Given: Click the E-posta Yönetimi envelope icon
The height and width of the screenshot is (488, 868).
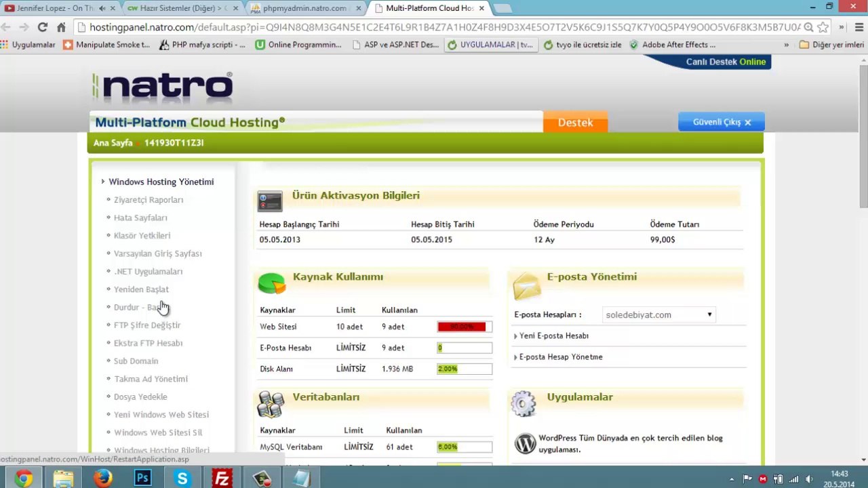Looking at the screenshot, I should pyautogui.click(x=527, y=285).
